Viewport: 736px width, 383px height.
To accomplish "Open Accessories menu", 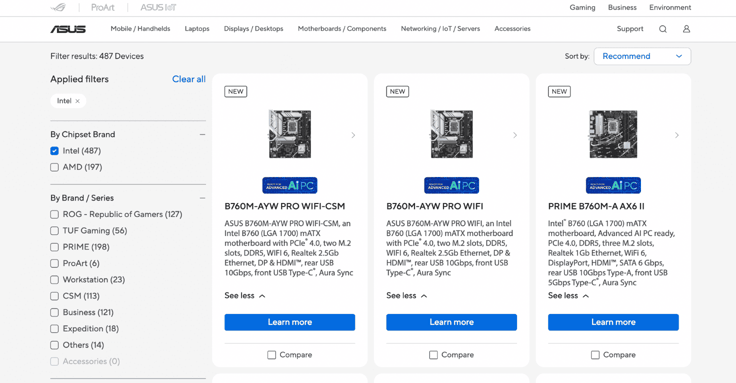I will tap(512, 29).
